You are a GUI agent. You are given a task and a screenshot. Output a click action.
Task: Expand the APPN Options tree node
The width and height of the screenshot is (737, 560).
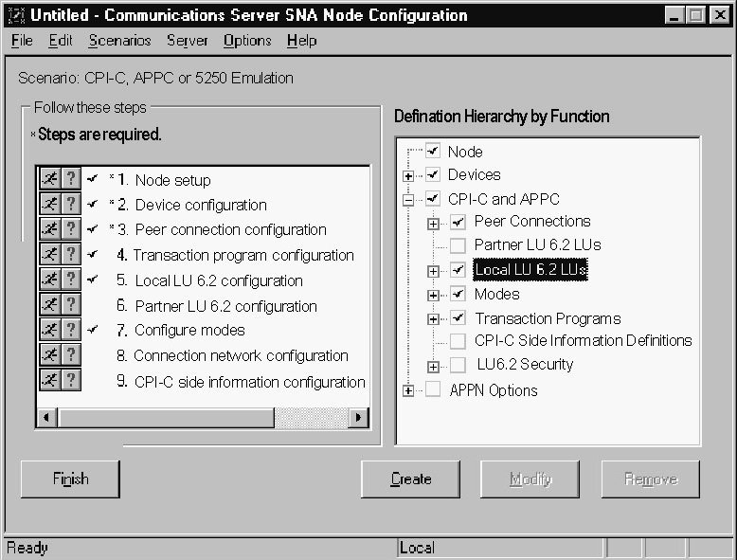click(408, 390)
